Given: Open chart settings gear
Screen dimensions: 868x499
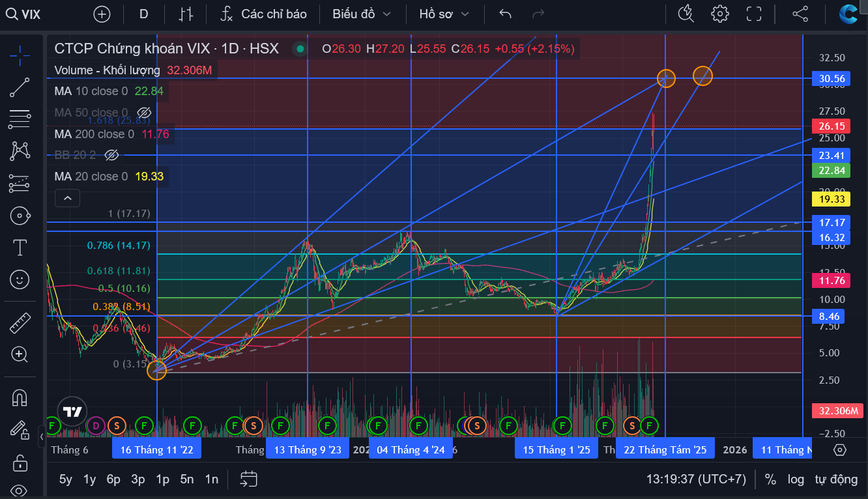Looking at the screenshot, I should (719, 14).
